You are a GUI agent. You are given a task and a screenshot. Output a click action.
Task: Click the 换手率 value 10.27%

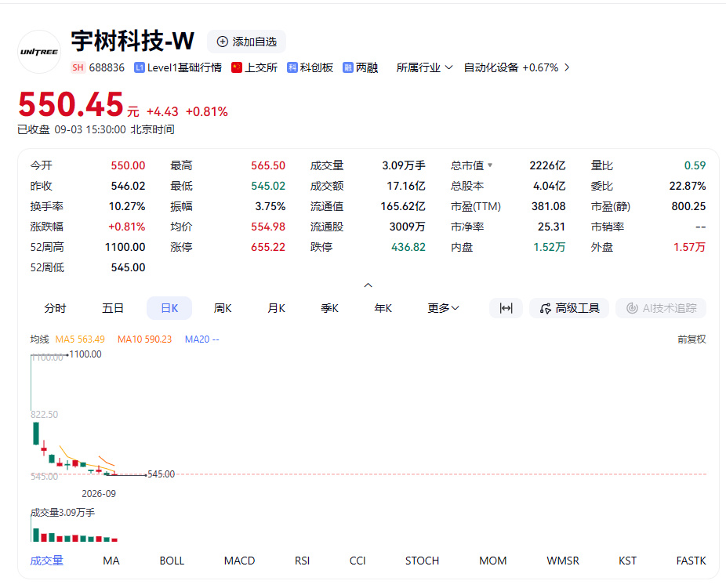127,206
